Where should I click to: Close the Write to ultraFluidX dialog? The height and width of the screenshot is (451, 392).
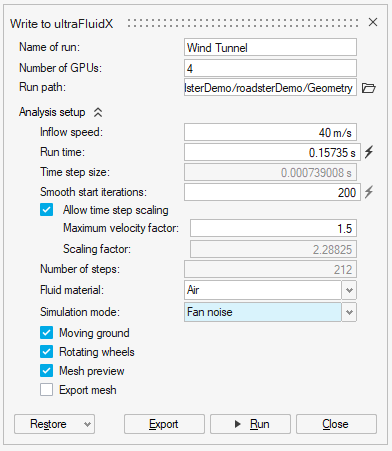point(373,22)
